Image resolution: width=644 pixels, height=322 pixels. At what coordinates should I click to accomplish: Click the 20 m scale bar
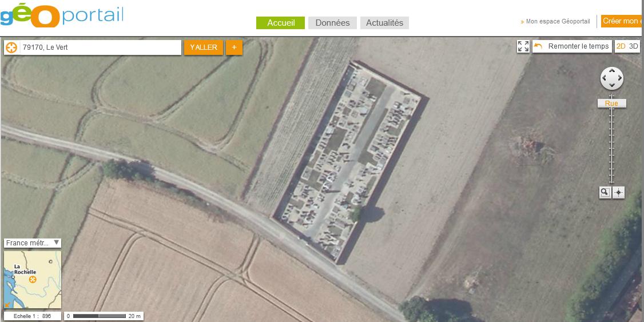coord(104,316)
